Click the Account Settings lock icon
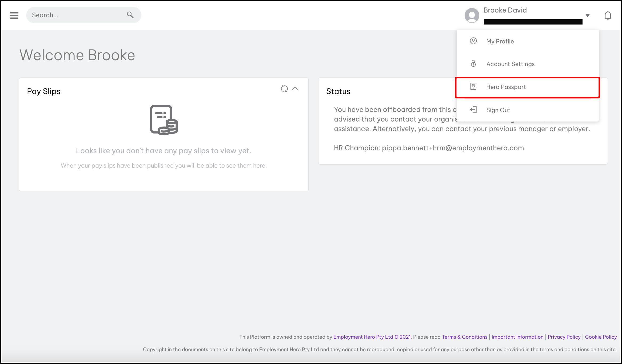 [x=473, y=64]
